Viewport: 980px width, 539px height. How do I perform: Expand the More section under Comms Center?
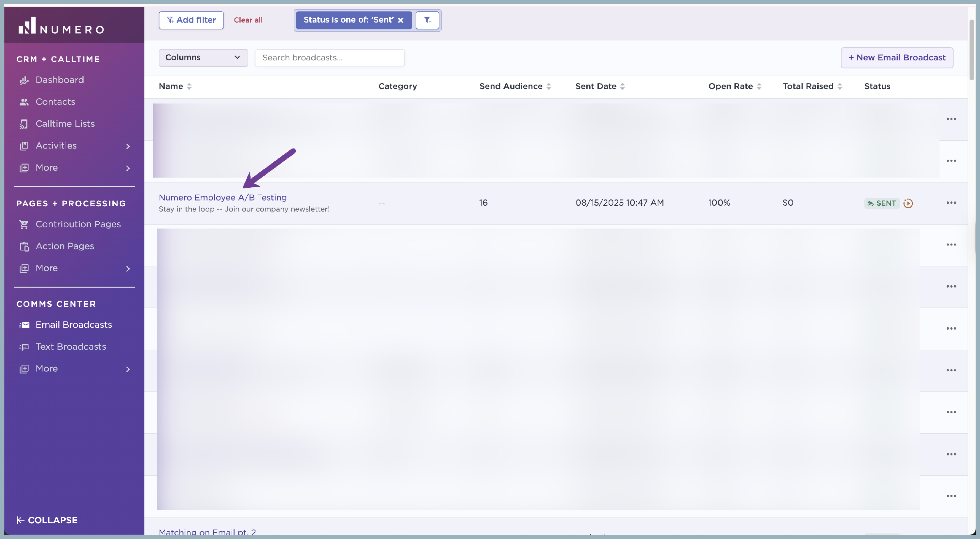pos(128,369)
